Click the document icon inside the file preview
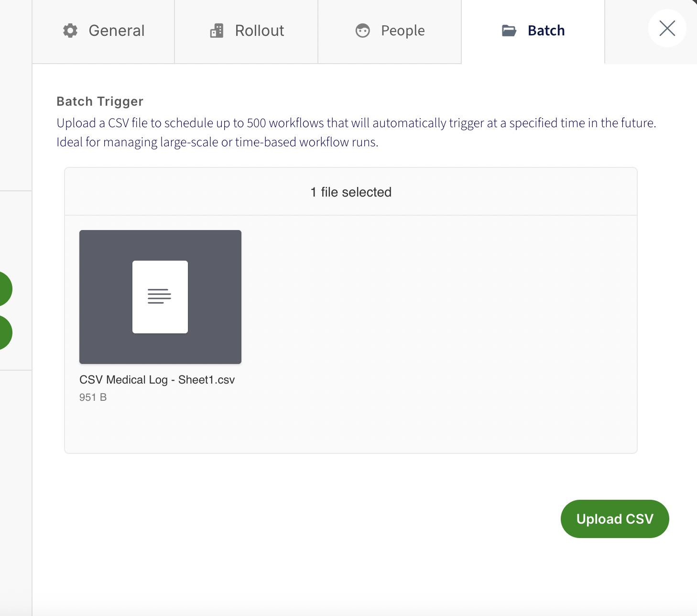697x616 pixels. point(160,297)
